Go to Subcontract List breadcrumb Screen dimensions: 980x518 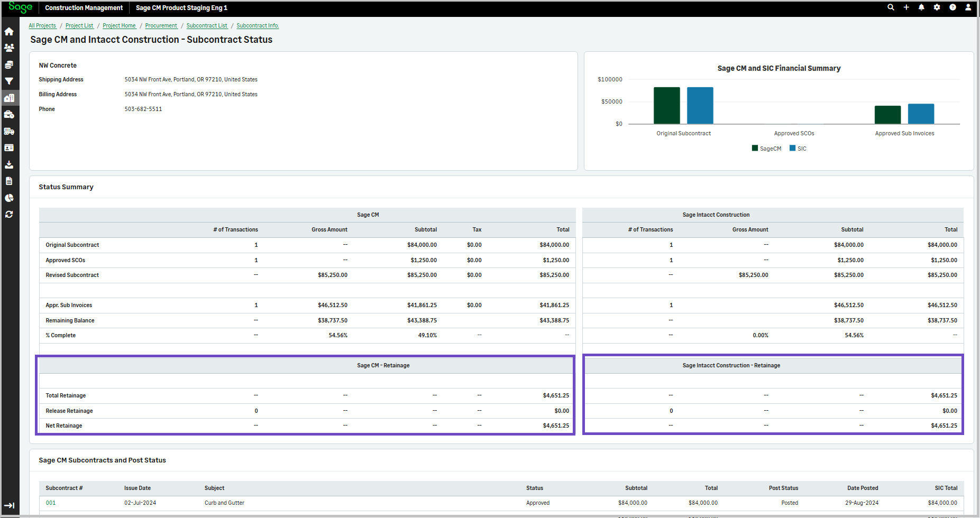point(207,26)
